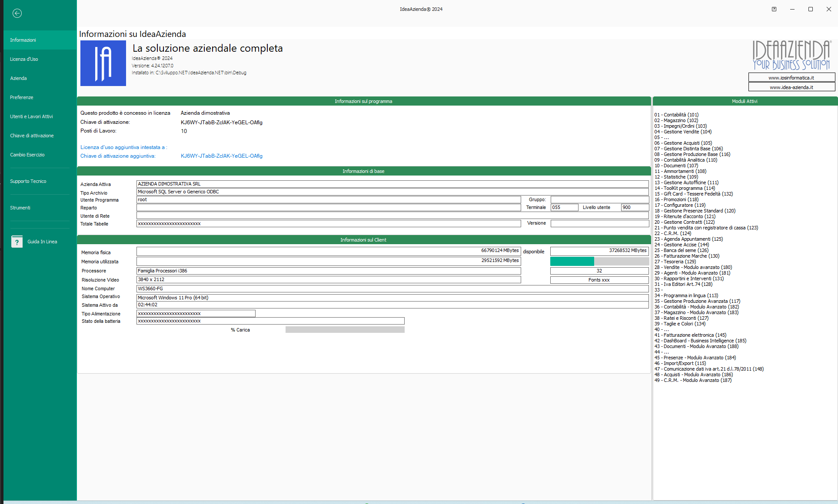
Task: Click the memory usage progress bar
Action: tap(599, 261)
